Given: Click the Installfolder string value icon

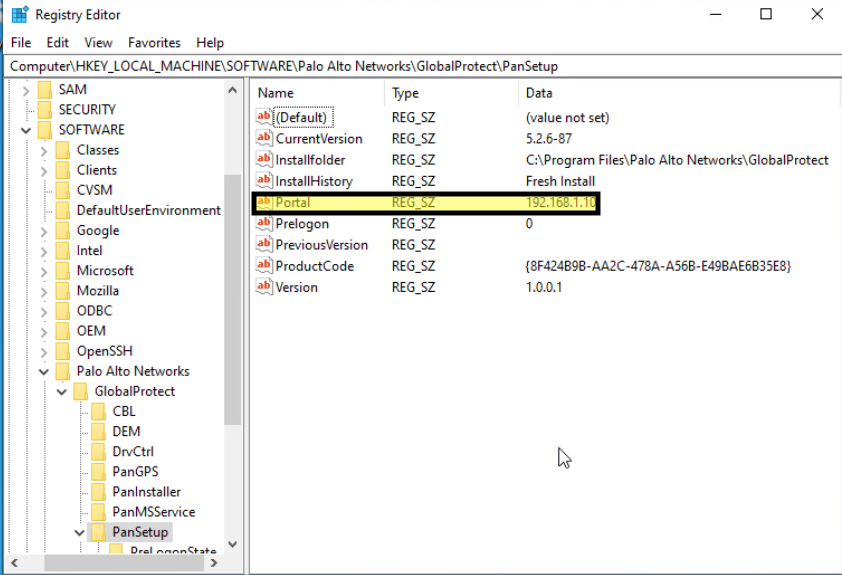Looking at the screenshot, I should pos(264,159).
